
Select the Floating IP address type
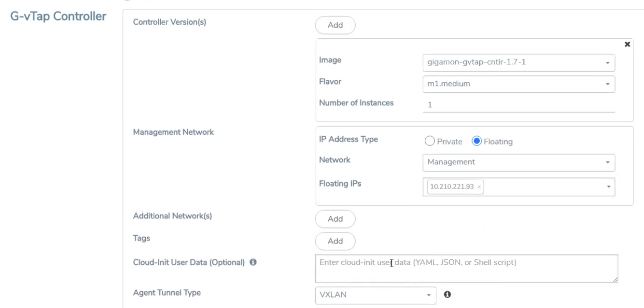476,141
